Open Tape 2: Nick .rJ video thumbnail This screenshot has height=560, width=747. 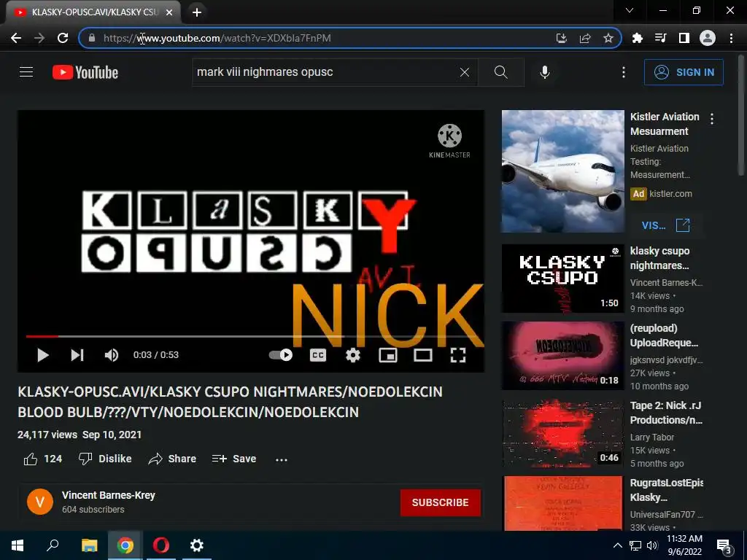(562, 433)
